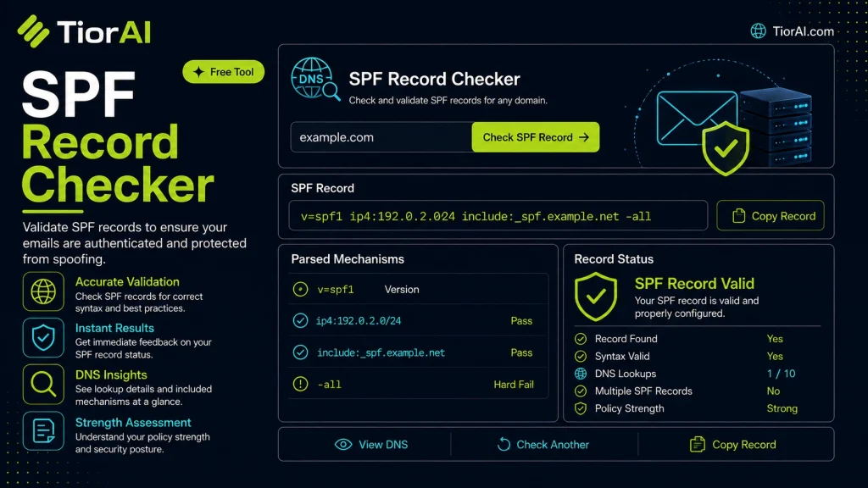
Task: Click the Record Found Yes value
Action: [x=775, y=339]
